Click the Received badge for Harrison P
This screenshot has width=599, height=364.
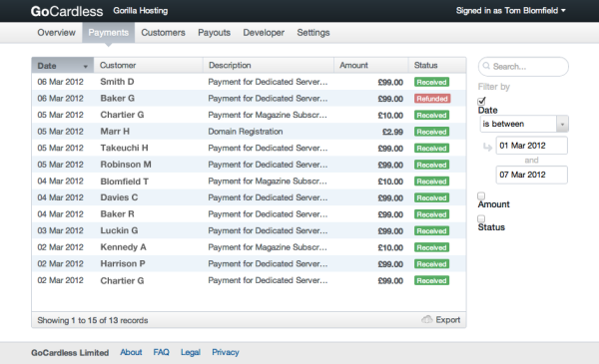[x=431, y=264]
